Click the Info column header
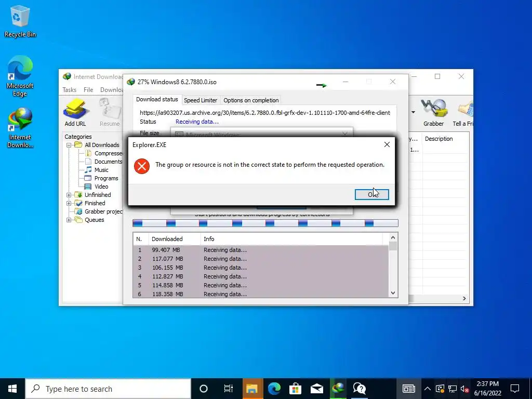532x399 pixels. (291, 239)
